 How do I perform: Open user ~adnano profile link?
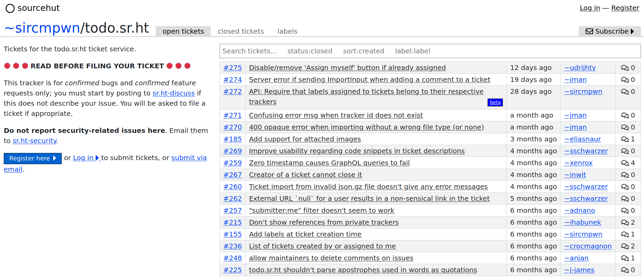point(580,210)
